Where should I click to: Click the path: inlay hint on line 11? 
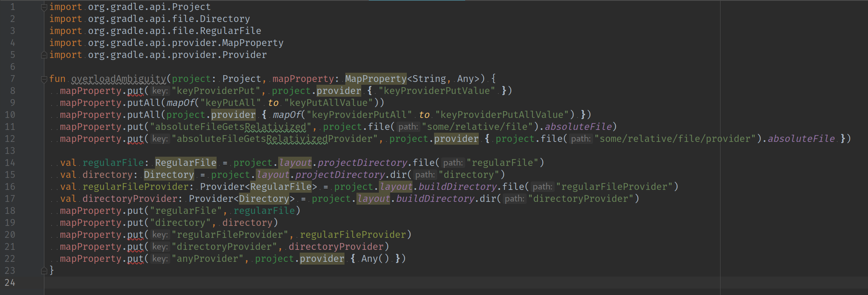coord(408,127)
